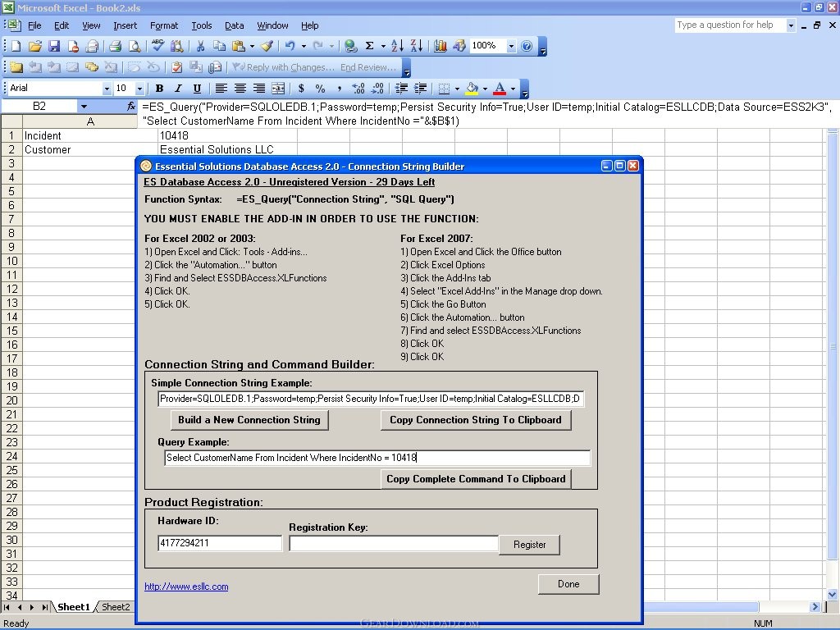Open Microsoft Excel Help question-mark icon
The image size is (840, 630).
click(x=527, y=47)
